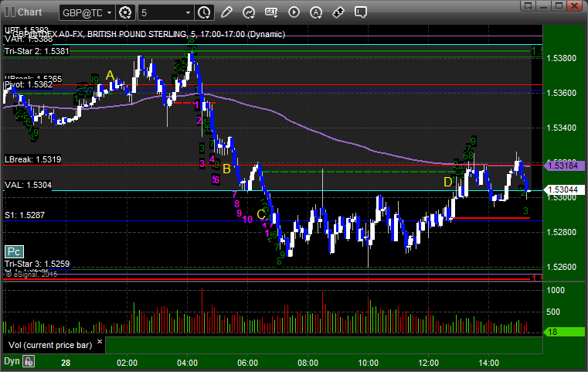The height and width of the screenshot is (372, 588).
Task: Click the chart title 'BRITISH POUND STERLING' text
Action: tap(137, 34)
